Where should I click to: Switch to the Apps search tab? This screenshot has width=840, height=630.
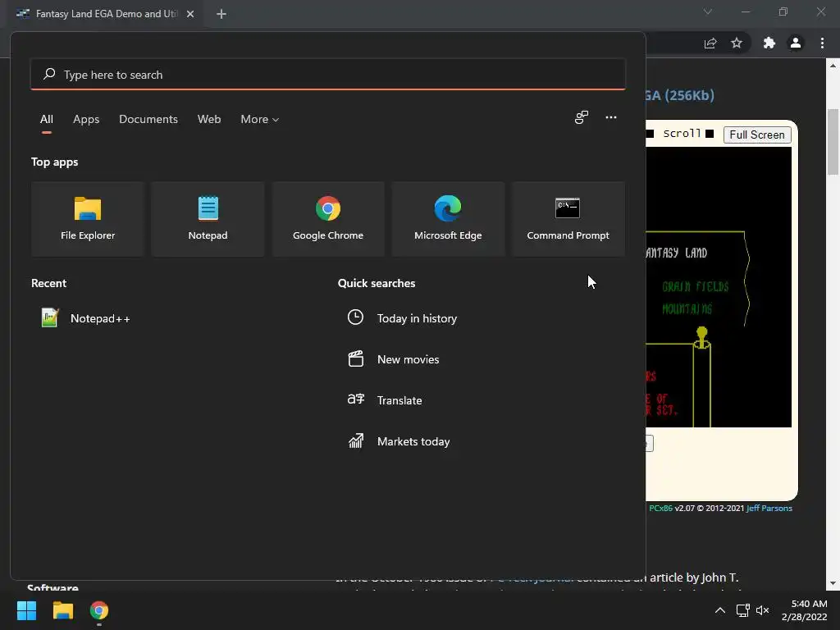(x=86, y=119)
